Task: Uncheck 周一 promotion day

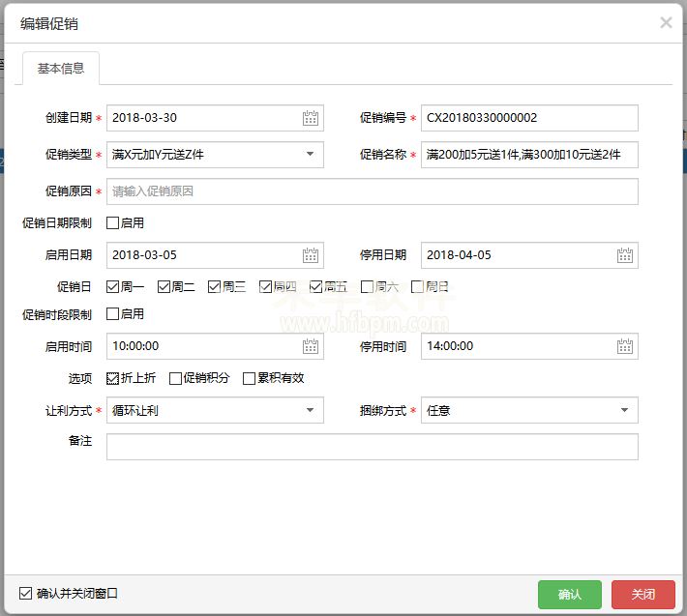Action: [113, 287]
